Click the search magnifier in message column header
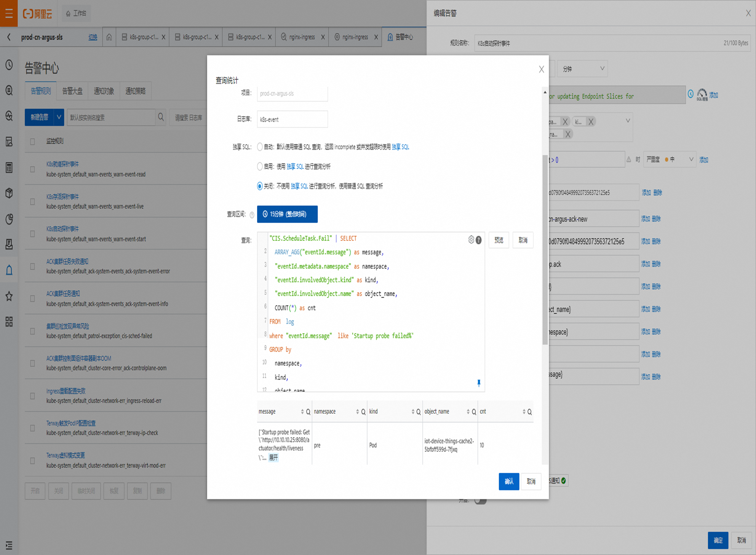 [x=308, y=412]
